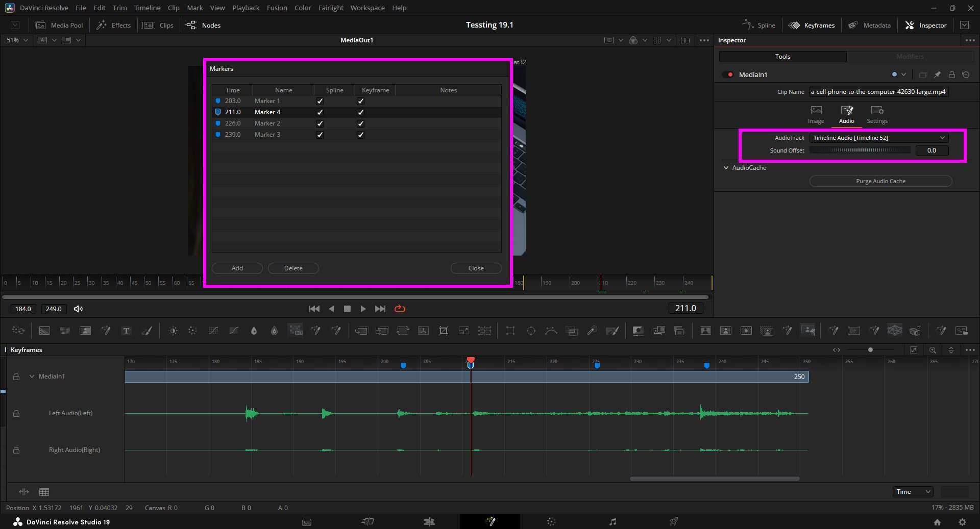The width and height of the screenshot is (980, 529).
Task: Add a Rectangle mask tool
Action: pos(510,331)
